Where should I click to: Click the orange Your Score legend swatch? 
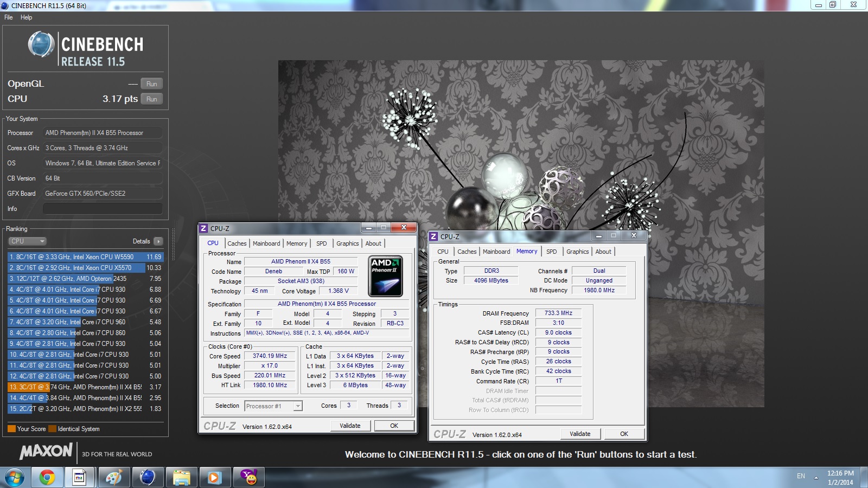click(x=11, y=429)
